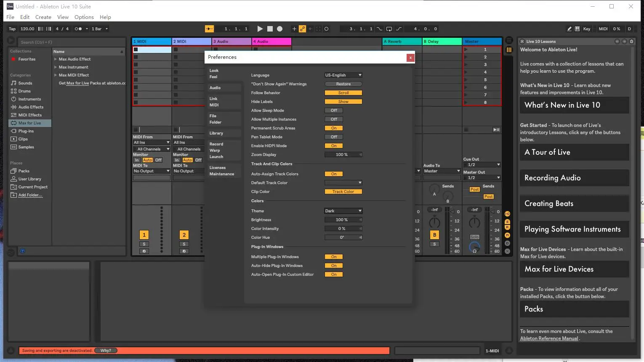Toggle the Computer MIDI Keyboard icon
The width and height of the screenshot is (644, 362).
(577, 29)
